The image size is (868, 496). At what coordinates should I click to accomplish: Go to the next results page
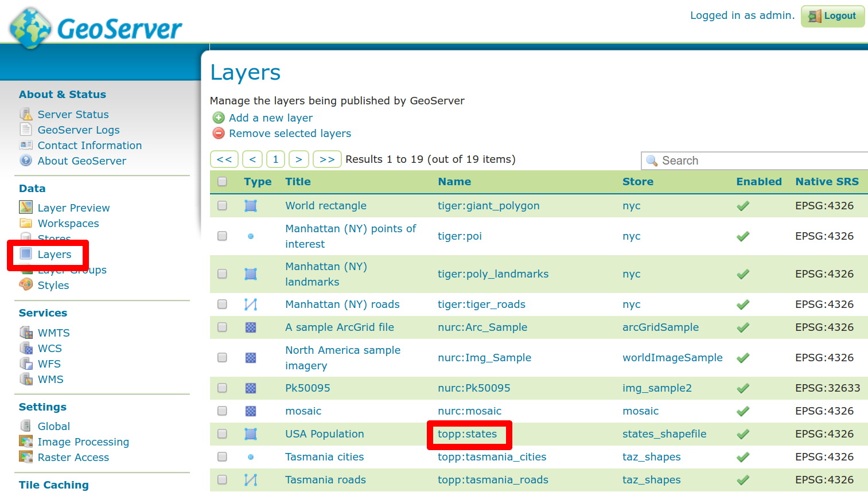299,159
